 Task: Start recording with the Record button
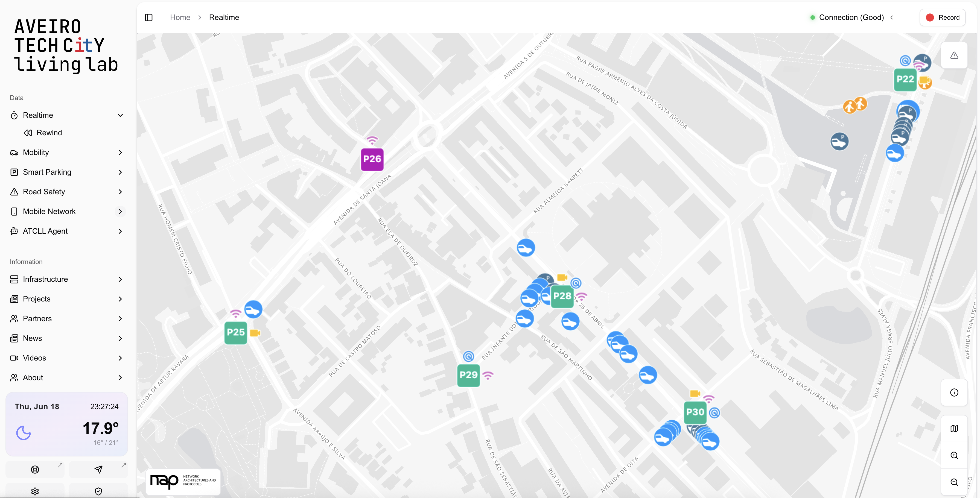coord(942,17)
